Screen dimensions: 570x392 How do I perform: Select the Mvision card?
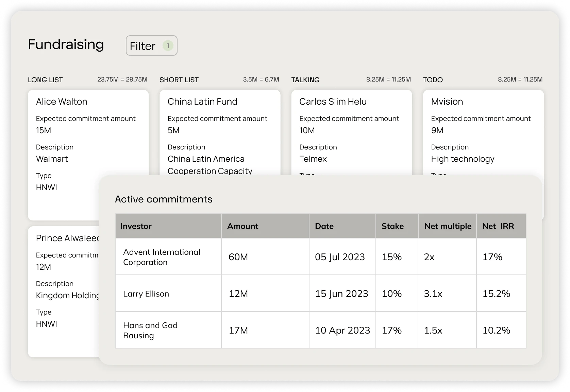tap(447, 102)
